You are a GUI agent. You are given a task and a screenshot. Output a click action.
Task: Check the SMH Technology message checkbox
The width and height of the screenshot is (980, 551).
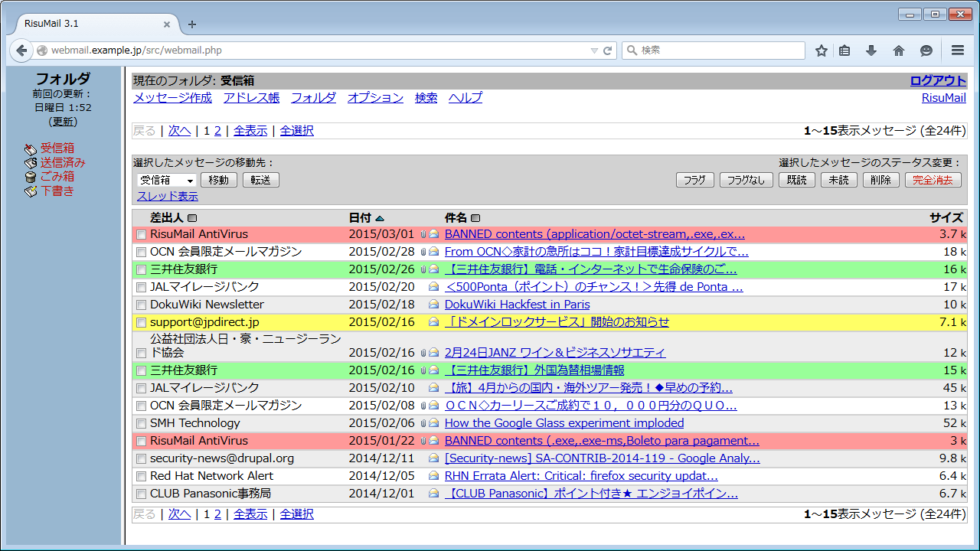[141, 424]
